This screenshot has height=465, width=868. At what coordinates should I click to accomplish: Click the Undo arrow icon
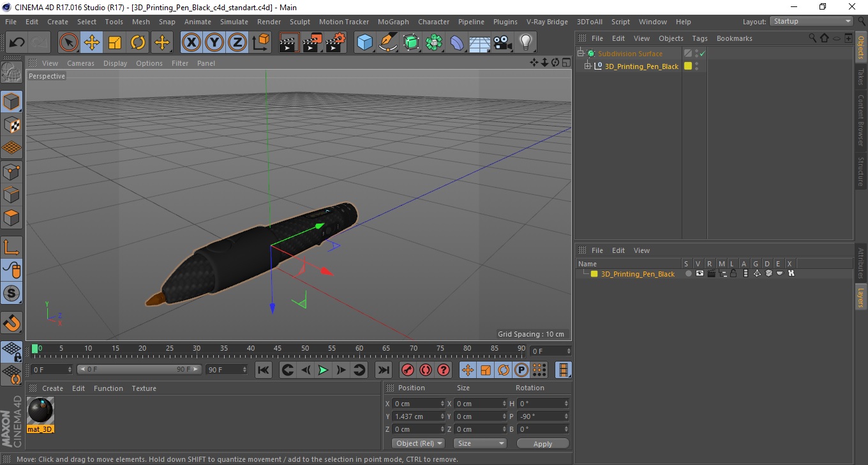pos(17,43)
